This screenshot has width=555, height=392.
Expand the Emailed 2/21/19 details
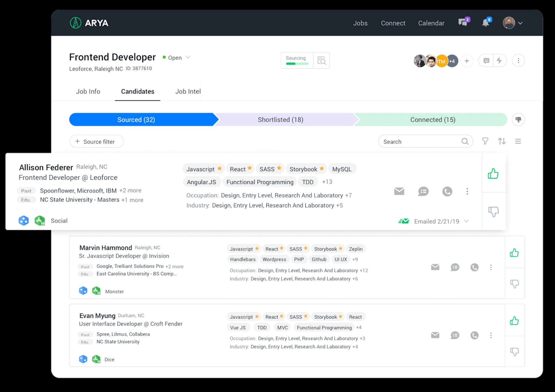466,221
